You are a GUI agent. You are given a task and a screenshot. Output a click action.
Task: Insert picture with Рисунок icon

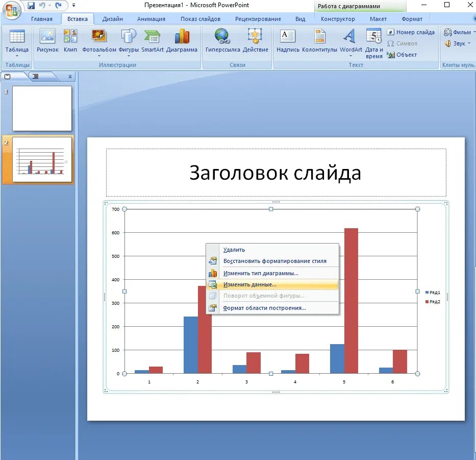coord(47,41)
